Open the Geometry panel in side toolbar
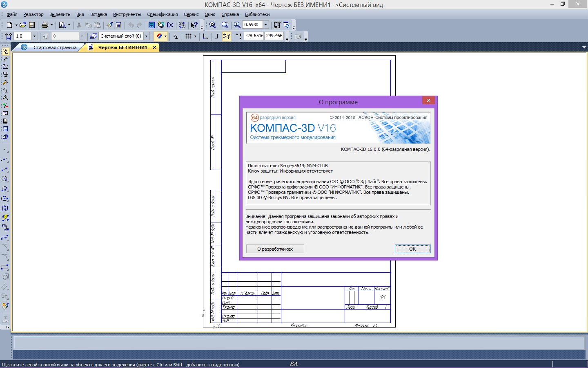 [5, 52]
